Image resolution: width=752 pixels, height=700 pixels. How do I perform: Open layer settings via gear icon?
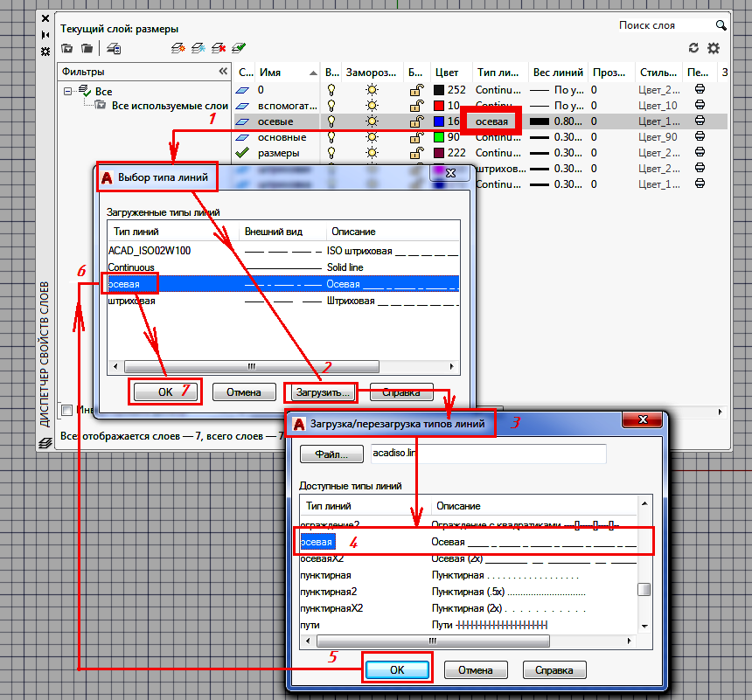click(x=714, y=48)
